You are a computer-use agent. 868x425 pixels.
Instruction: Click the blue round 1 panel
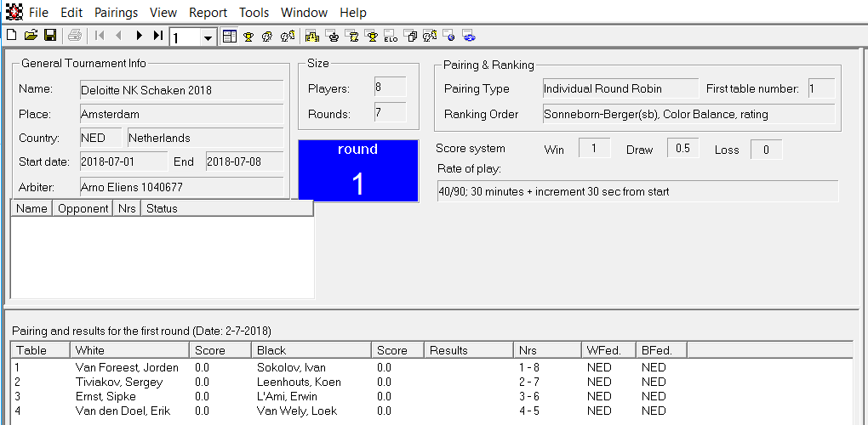357,171
